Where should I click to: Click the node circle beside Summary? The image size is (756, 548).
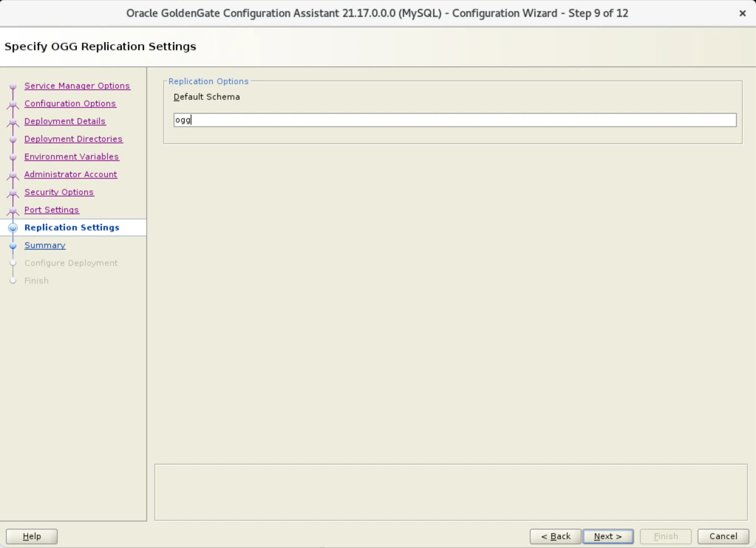[13, 246]
